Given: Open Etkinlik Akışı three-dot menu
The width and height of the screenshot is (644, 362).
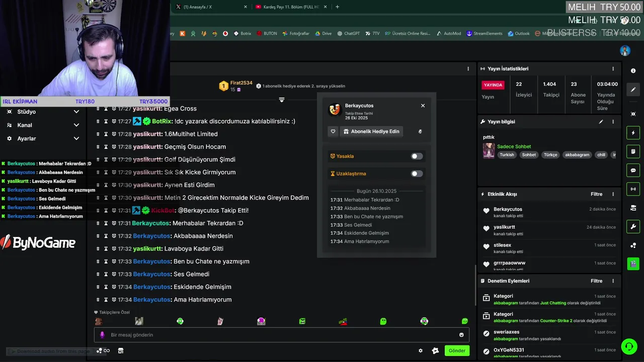Looking at the screenshot, I should [613, 194].
